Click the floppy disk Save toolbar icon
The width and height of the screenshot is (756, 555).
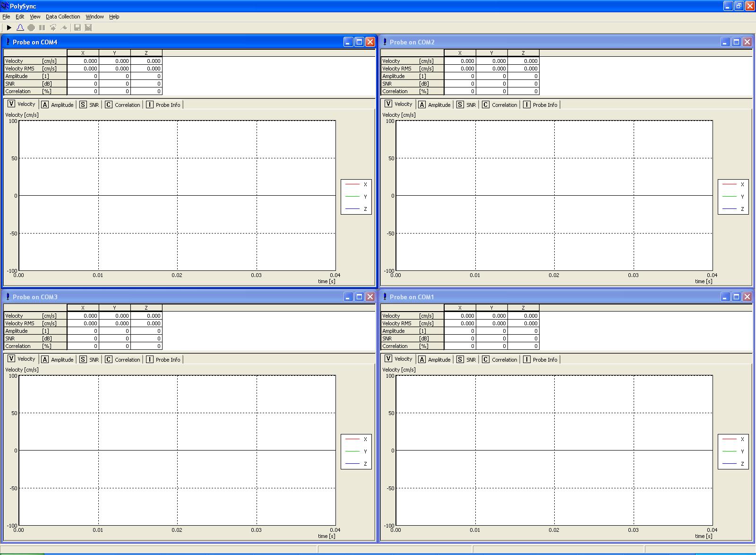point(77,28)
